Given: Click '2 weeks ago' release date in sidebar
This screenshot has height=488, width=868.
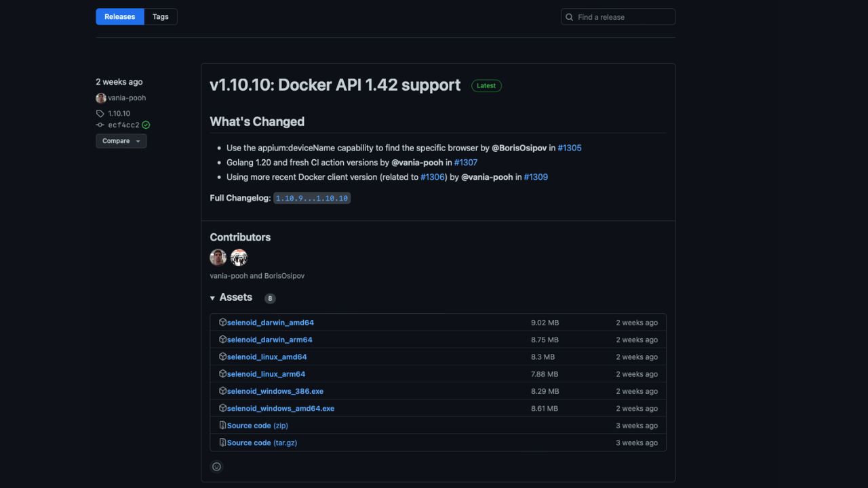Looking at the screenshot, I should [x=119, y=82].
